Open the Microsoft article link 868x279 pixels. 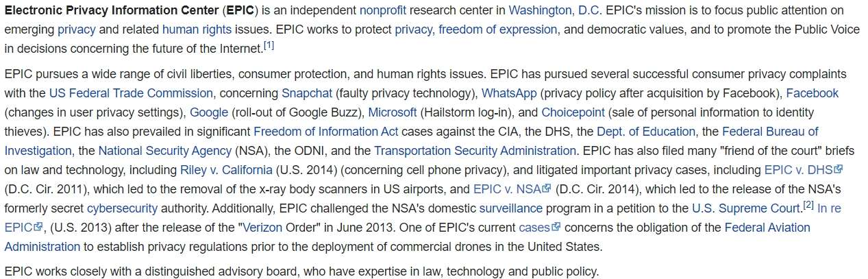click(x=393, y=112)
